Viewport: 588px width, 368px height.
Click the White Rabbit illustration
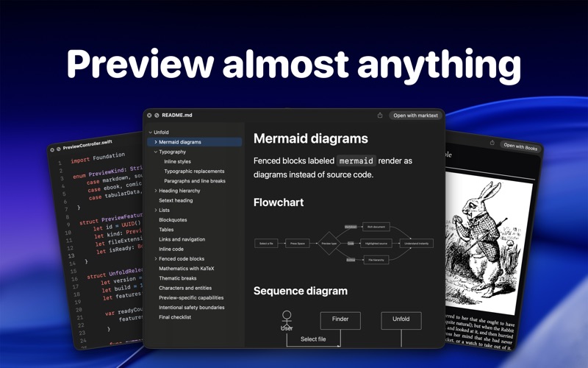tap(487, 242)
